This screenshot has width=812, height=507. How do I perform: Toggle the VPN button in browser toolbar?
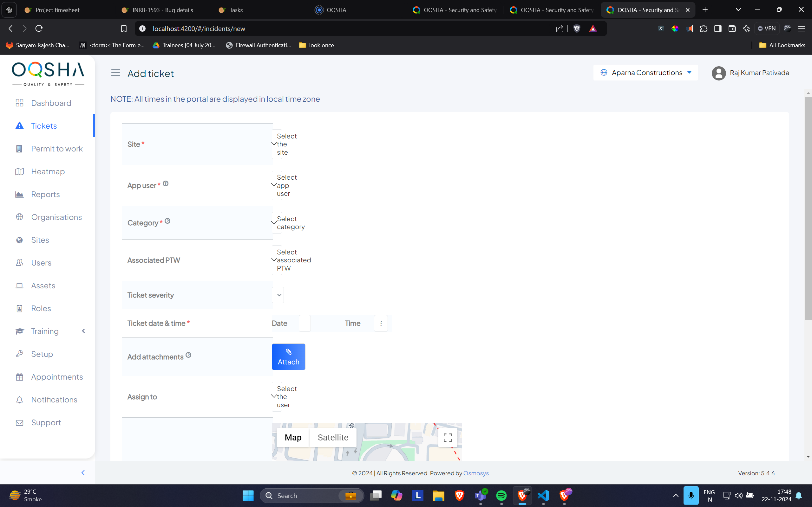767,29
